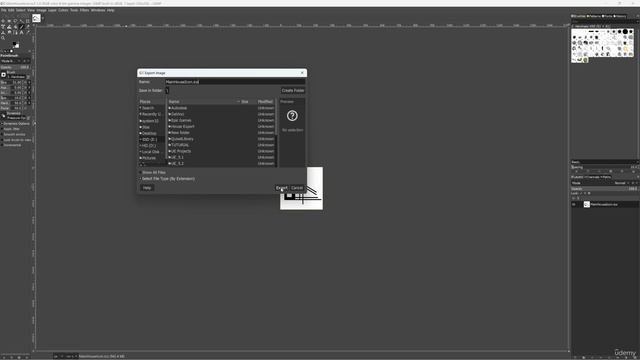Open the Filters menu
The width and height of the screenshot is (640, 360).
click(84, 10)
